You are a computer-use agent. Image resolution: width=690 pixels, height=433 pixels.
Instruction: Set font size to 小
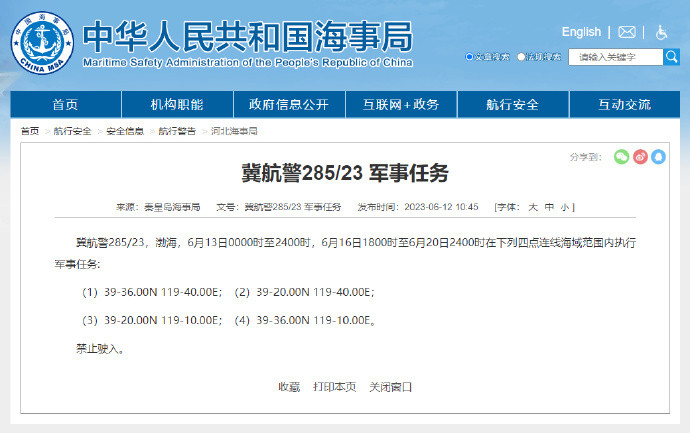(565, 207)
